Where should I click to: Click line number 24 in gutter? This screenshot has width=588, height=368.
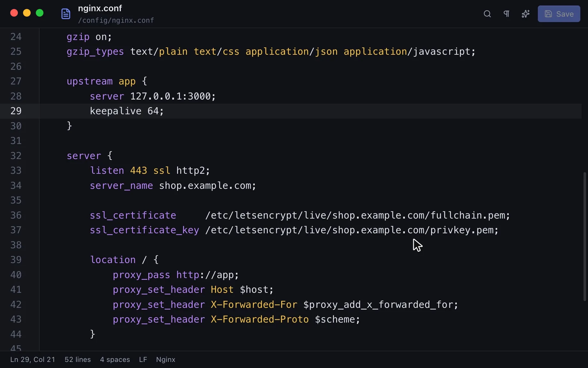coord(16,37)
